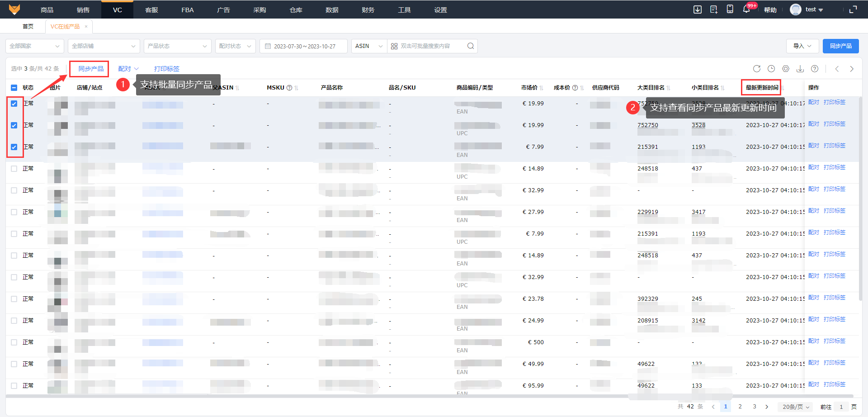Viewport: 868px width, 417px height.
Task: Click the blue 同步产品 button
Action: (840, 46)
